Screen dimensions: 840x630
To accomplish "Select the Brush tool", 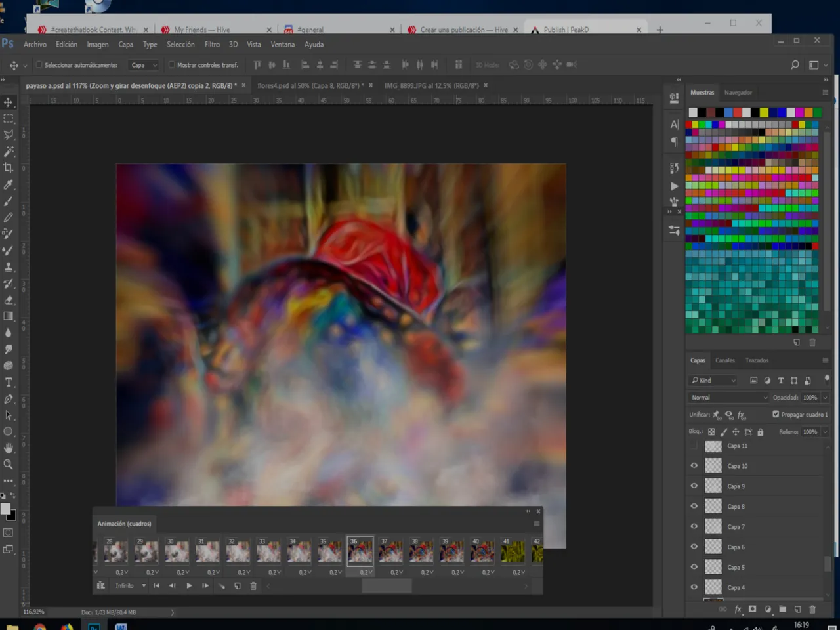I will (x=9, y=201).
